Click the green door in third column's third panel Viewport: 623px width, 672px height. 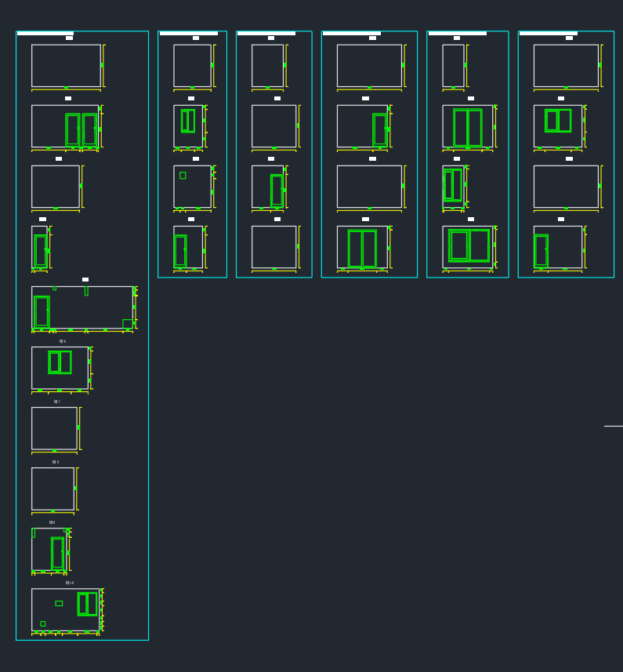[277, 191]
